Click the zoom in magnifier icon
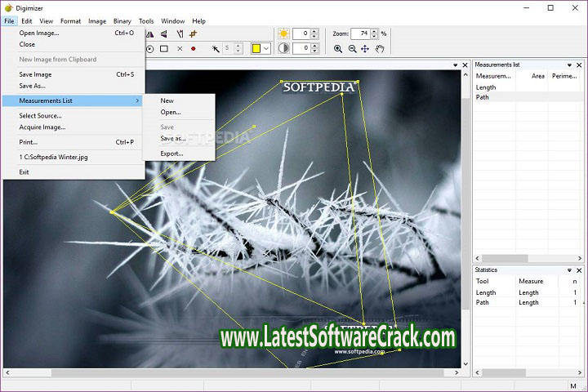Screen dimensions: 588x392 coord(338,49)
